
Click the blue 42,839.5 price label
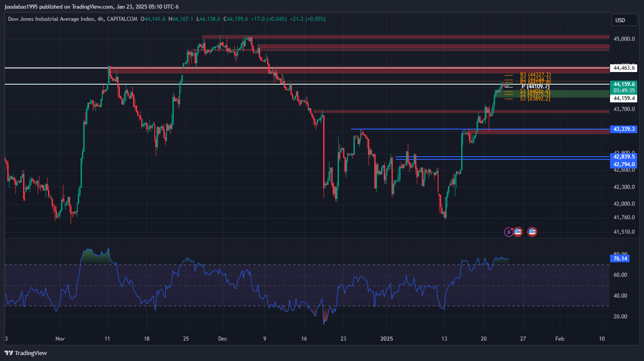point(623,156)
